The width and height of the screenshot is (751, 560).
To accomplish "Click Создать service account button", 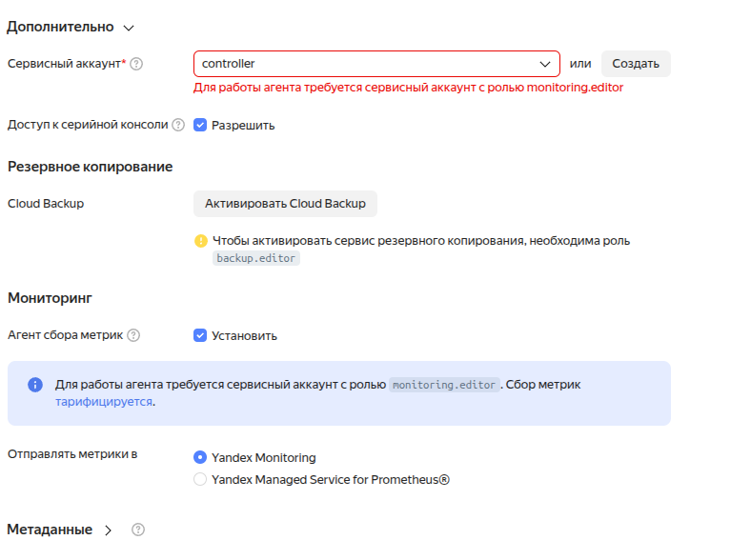I will point(636,64).
